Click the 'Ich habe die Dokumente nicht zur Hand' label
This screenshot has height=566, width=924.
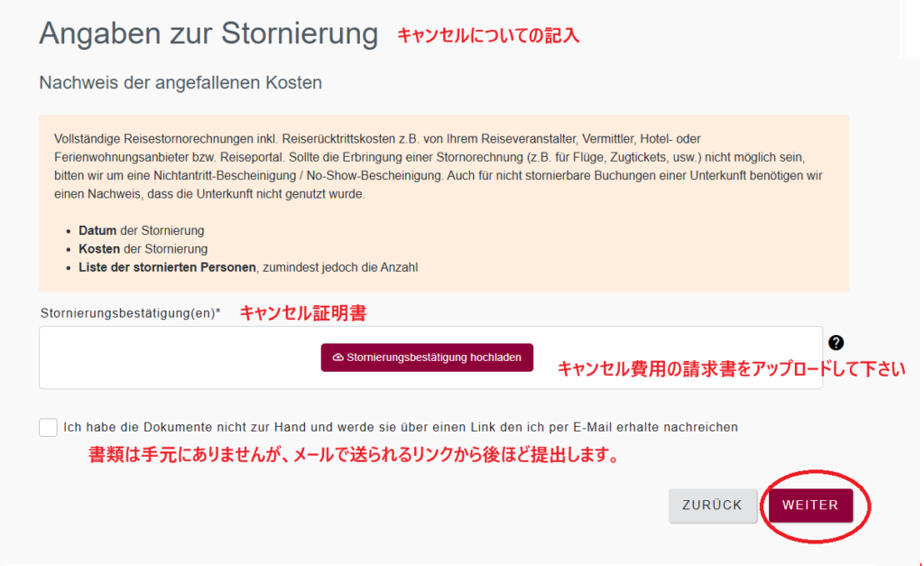tap(401, 427)
